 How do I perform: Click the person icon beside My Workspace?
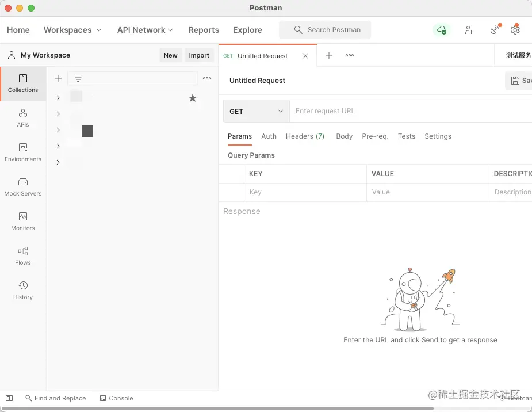12,55
